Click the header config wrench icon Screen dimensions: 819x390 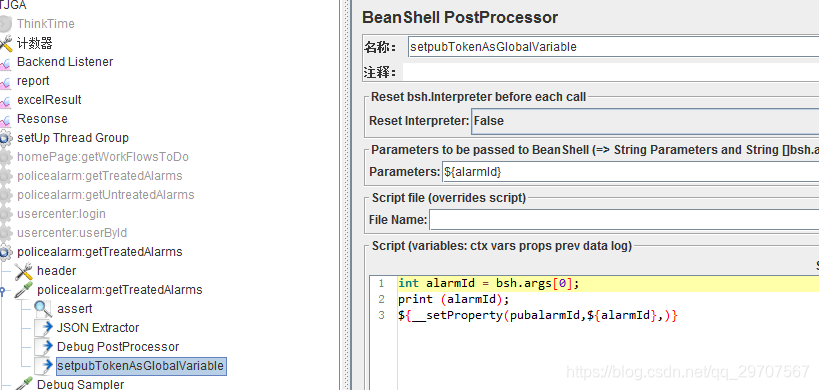pos(24,271)
